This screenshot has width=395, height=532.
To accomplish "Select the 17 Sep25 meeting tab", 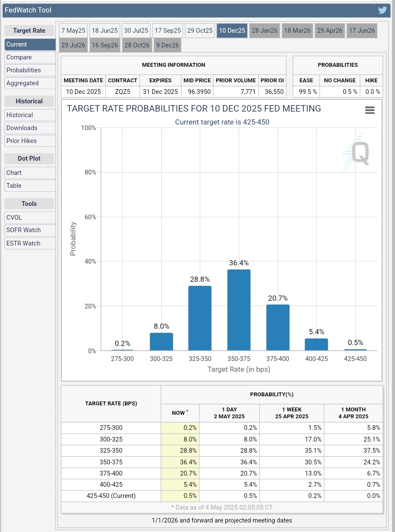I will 168,31.
